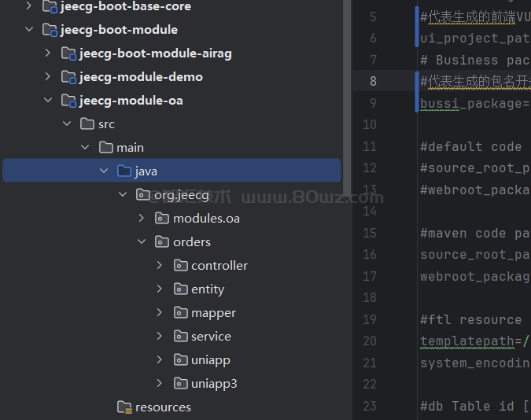Image resolution: width=531 pixels, height=420 pixels.
Task: Click the jeecg-boot-module folder icon
Action: [x=50, y=30]
